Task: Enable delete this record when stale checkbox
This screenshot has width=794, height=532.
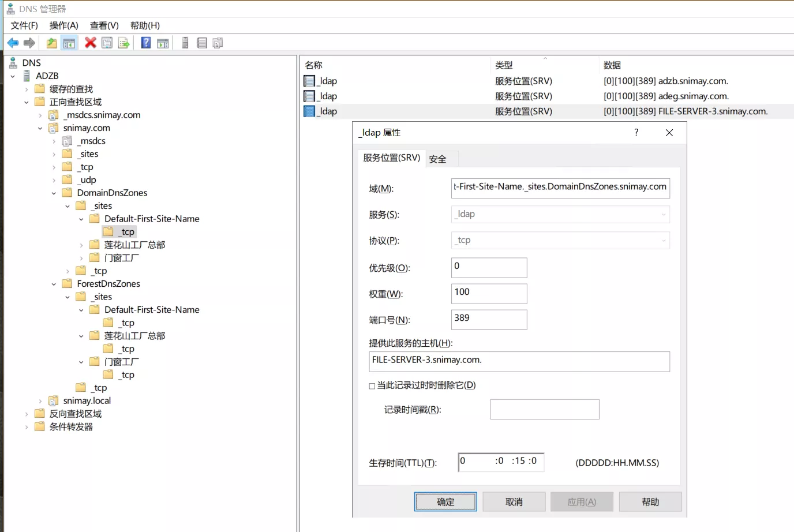Action: [x=372, y=386]
